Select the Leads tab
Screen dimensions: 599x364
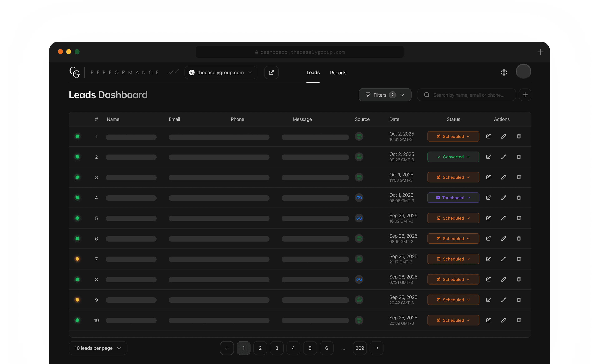click(x=313, y=72)
